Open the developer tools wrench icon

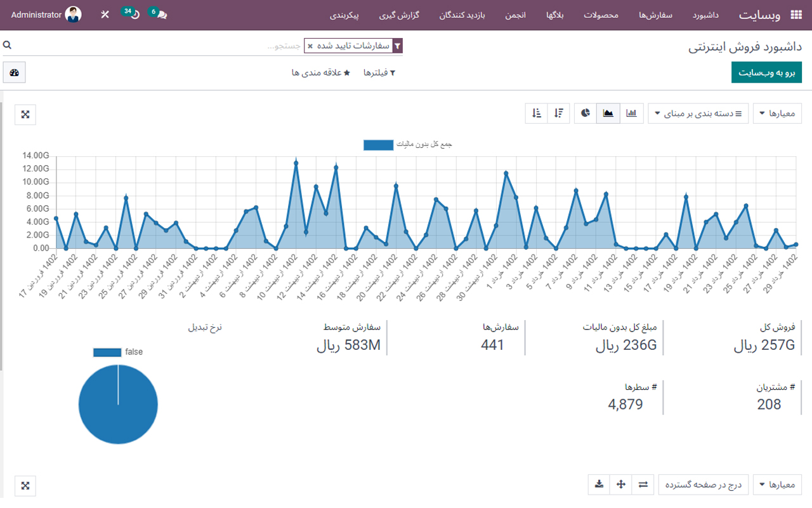pos(105,13)
